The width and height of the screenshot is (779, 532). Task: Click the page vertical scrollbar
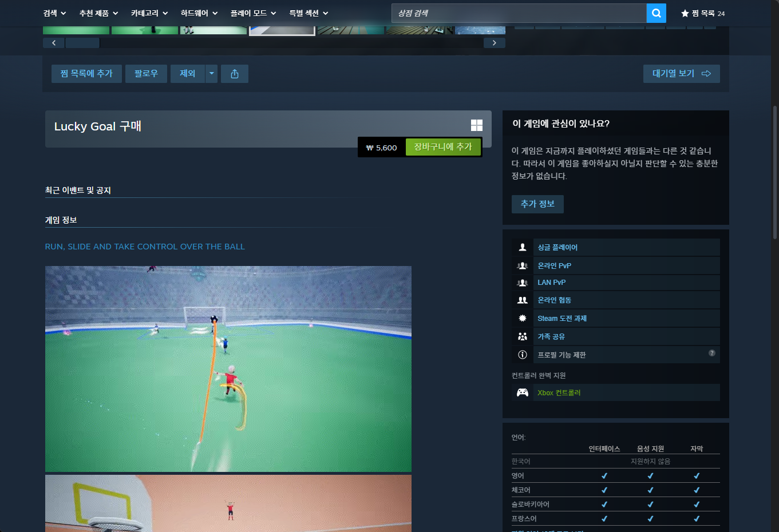click(775, 172)
